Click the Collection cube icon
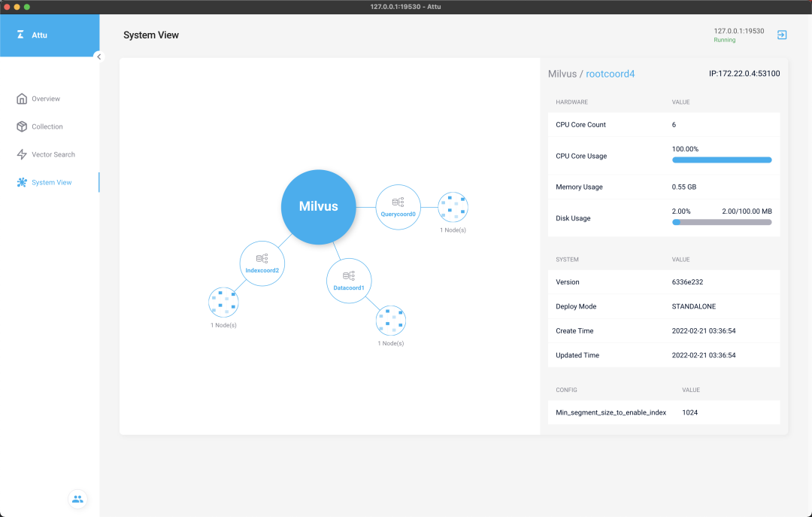The height and width of the screenshot is (517, 812). [x=22, y=126]
